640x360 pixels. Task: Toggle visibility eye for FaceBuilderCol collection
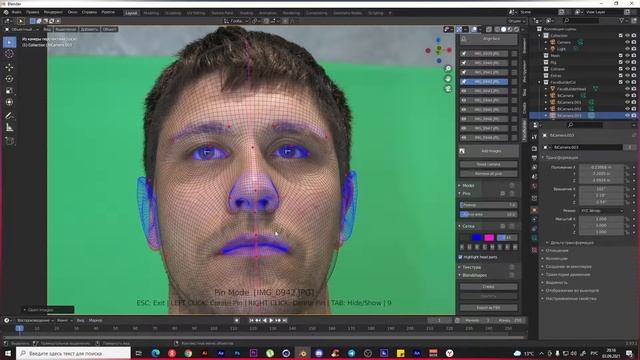pyautogui.click(x=627, y=82)
